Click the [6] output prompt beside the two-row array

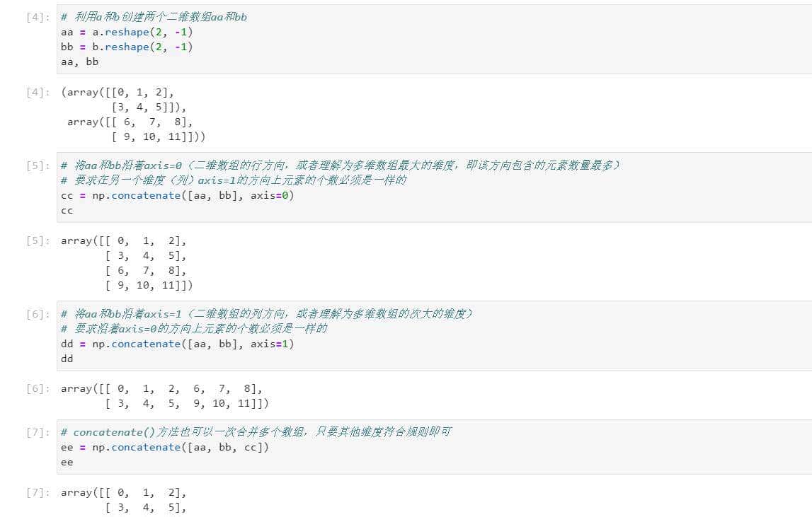tap(38, 388)
